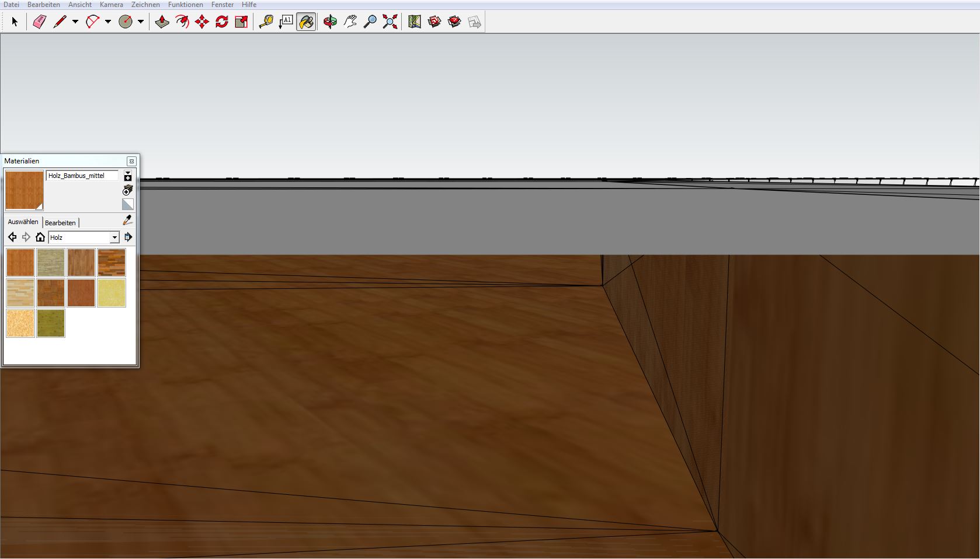Image resolution: width=980 pixels, height=559 pixels.
Task: Expand the arc tool dropdown arrow
Action: (x=108, y=22)
